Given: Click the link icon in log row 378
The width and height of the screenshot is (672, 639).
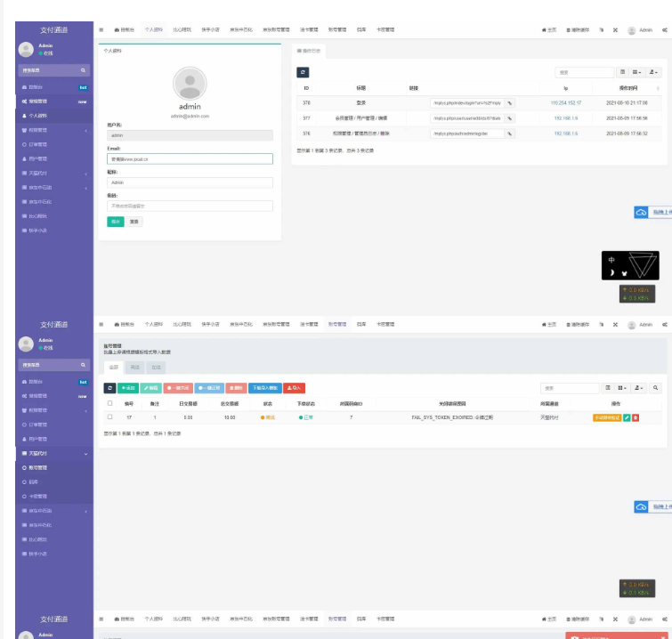Looking at the screenshot, I should pos(510,103).
